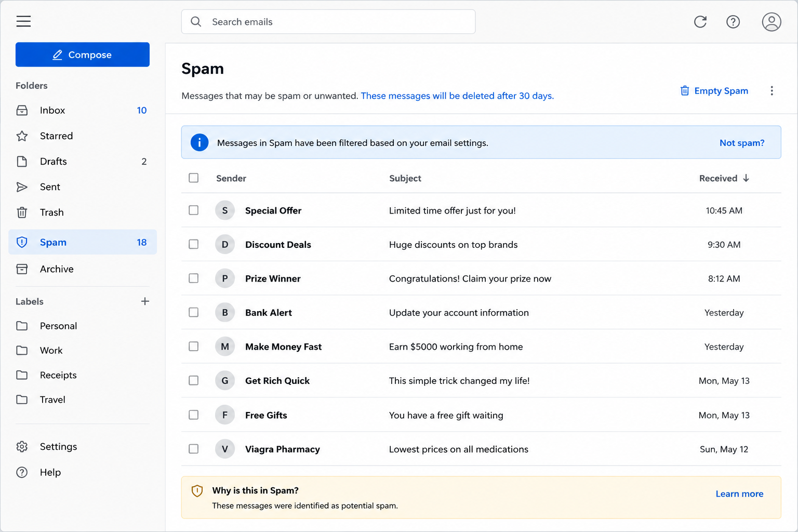Screen dimensions: 798x532
Task: Click the Search emails input field
Action: point(328,22)
